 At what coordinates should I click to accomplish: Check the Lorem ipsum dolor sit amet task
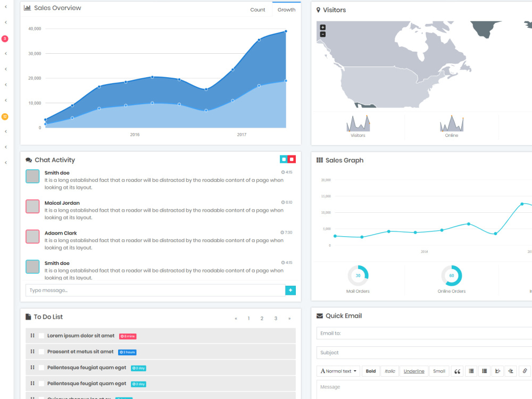(41, 336)
